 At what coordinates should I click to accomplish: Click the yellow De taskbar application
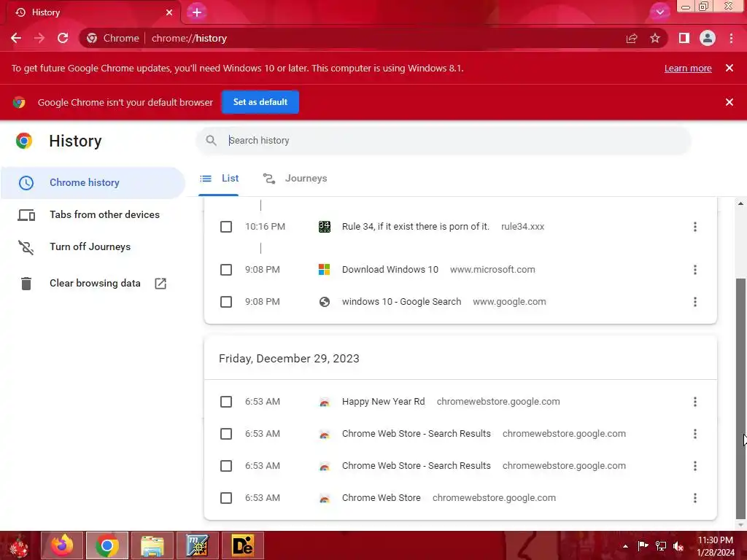pos(242,545)
